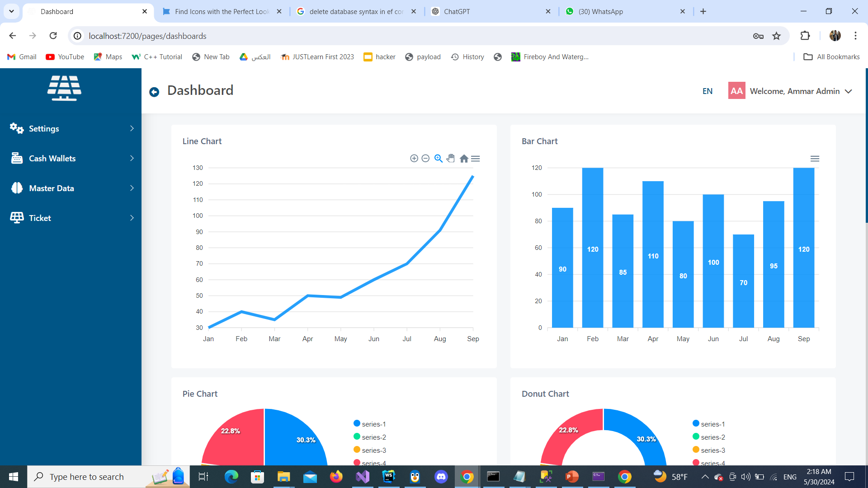The image size is (868, 488).
Task: Open the bar chart hamburger menu
Action: (x=815, y=159)
